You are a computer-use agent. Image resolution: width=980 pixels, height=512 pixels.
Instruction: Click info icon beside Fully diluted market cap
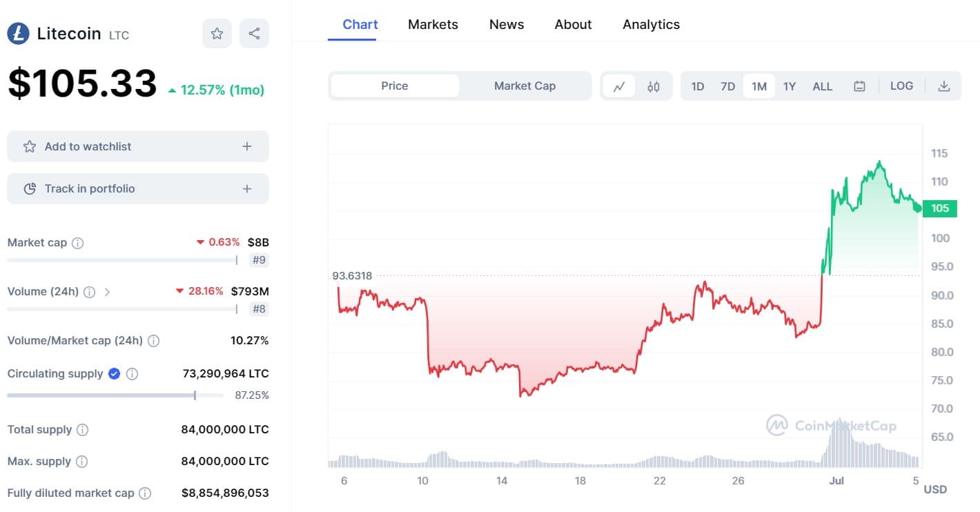[145, 493]
